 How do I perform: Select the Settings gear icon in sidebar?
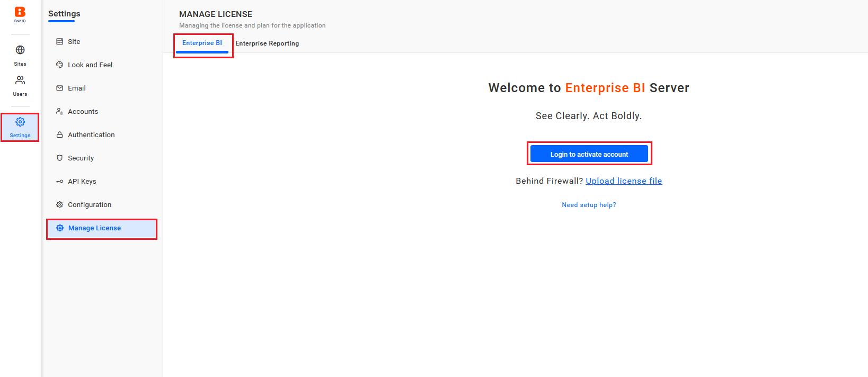[x=20, y=122]
